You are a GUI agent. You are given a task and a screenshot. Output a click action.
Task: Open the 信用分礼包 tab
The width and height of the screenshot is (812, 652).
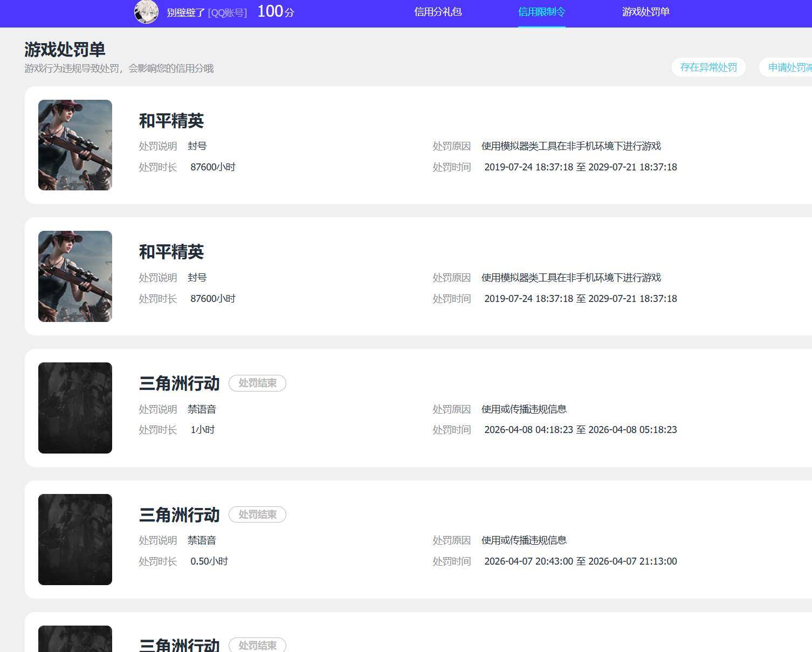pos(438,12)
